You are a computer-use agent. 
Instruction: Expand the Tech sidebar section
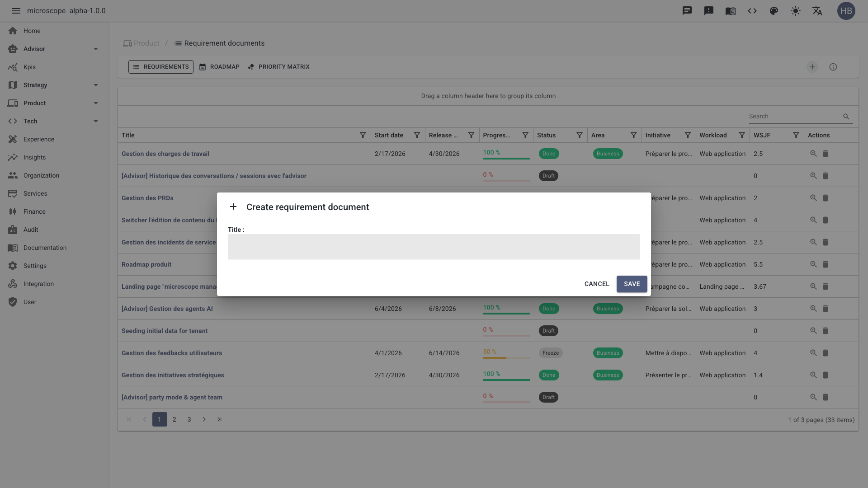coord(54,121)
